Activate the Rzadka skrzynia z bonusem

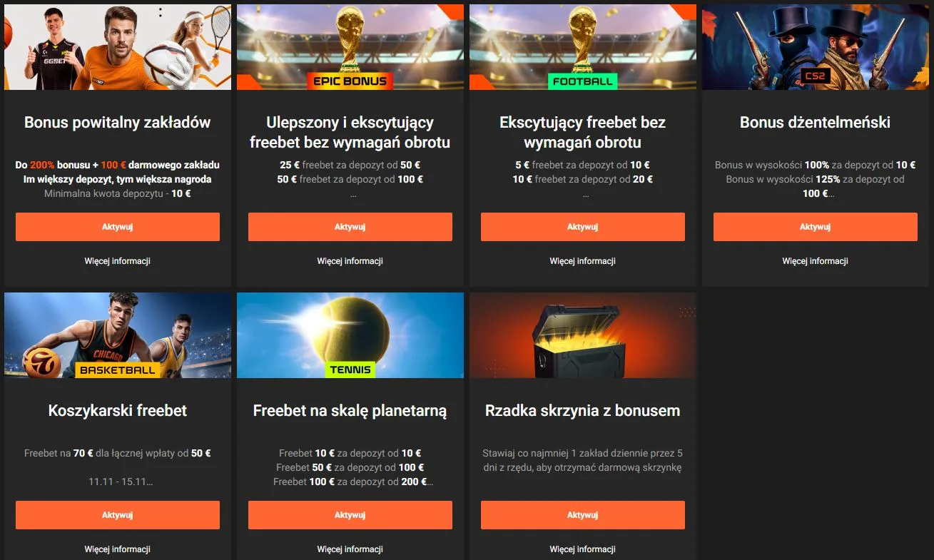583,515
